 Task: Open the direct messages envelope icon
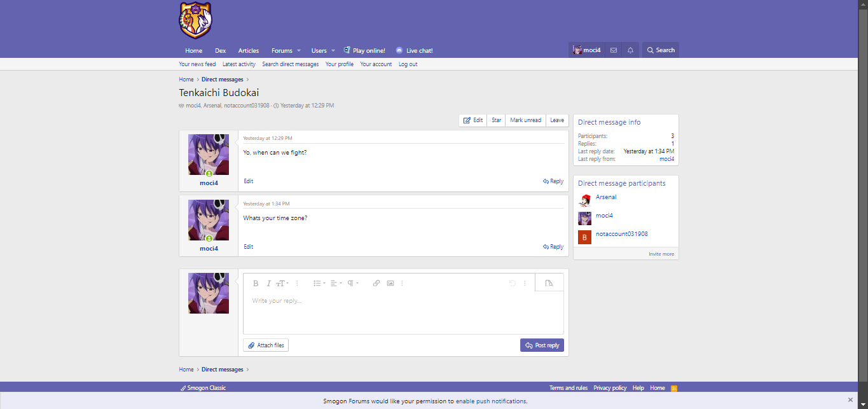point(614,50)
